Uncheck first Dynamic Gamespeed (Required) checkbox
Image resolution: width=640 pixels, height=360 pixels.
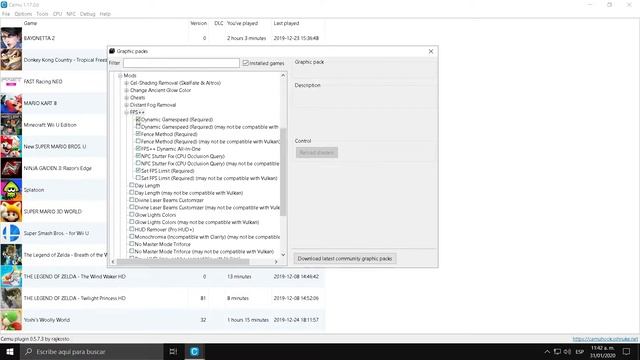[138, 119]
